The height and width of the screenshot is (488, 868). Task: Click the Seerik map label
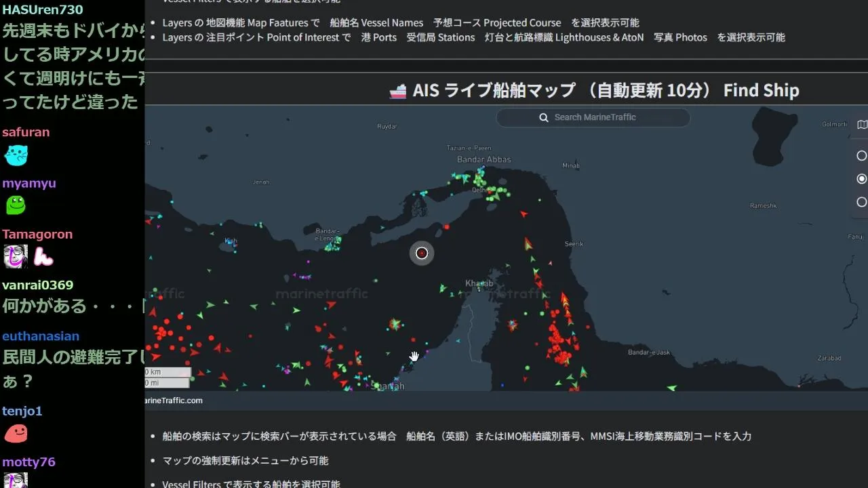[x=574, y=244]
